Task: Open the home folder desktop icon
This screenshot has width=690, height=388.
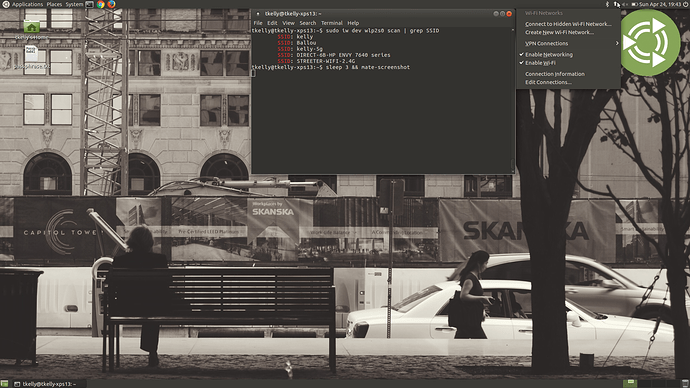Action: pyautogui.click(x=31, y=27)
